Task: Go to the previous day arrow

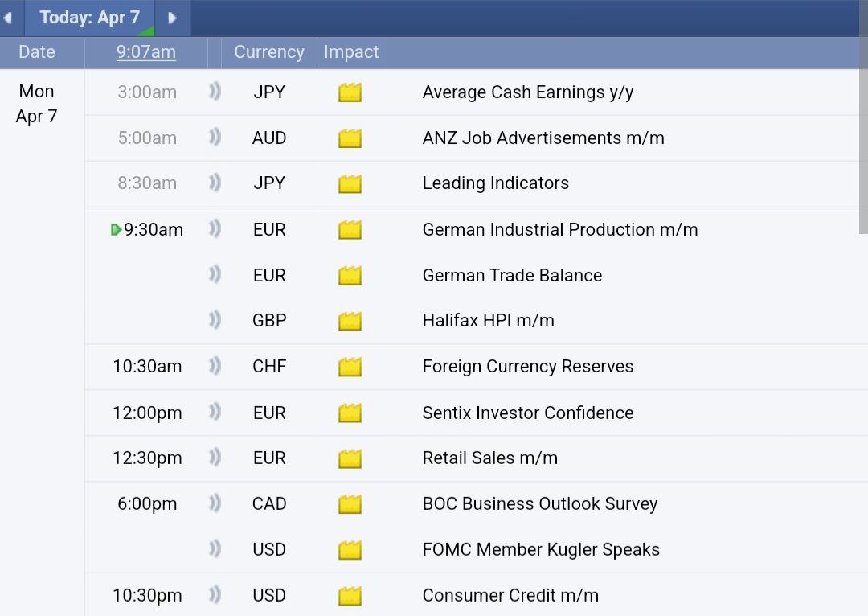Action: (8, 18)
